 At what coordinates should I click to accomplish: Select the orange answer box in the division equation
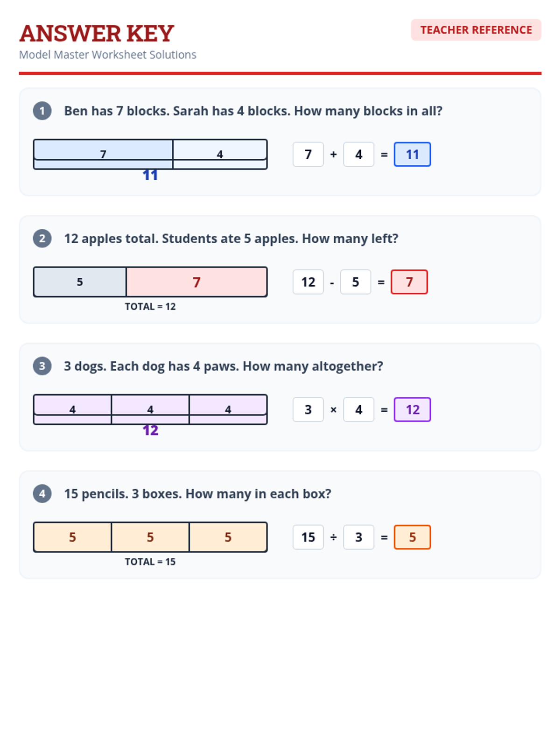(x=412, y=537)
